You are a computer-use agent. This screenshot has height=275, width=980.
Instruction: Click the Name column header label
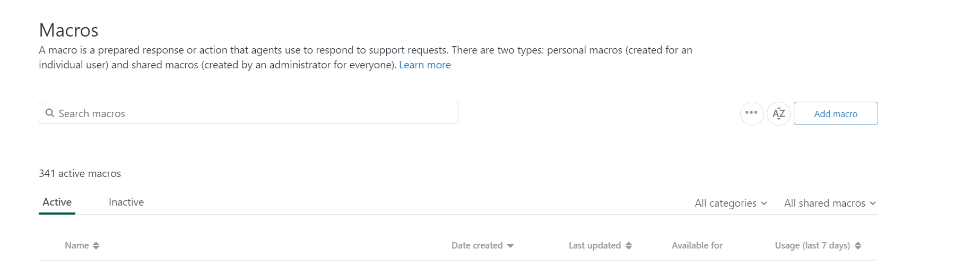(76, 245)
